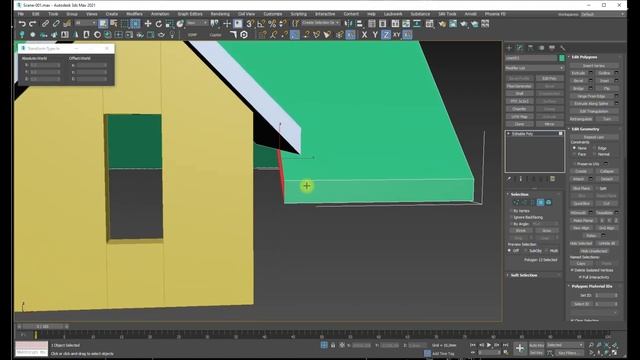Viewport: 640px width, 360px height.
Task: Restrict transform to the Y axis
Action: pyautogui.click(x=375, y=35)
